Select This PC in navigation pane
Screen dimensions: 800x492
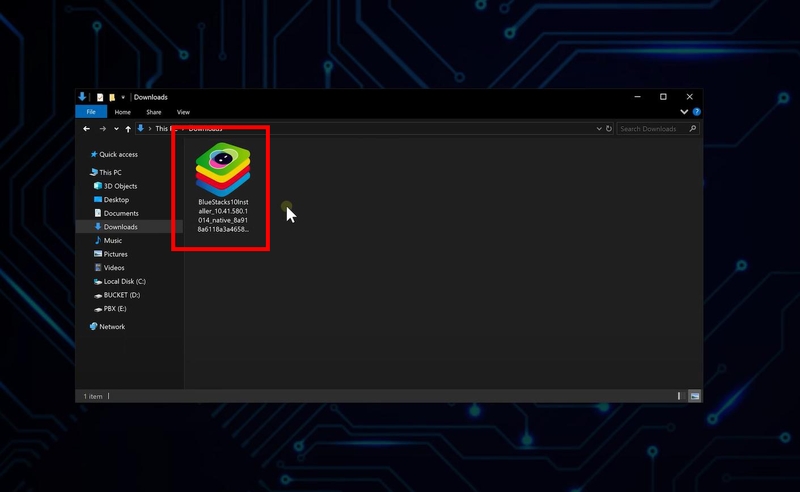(x=110, y=173)
